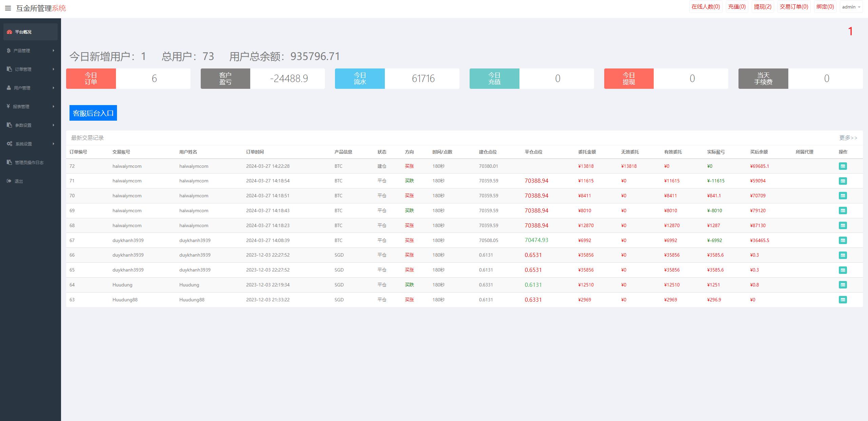Click the 今日订单 red stat card
Image resolution: width=868 pixels, height=421 pixels.
pos(91,79)
